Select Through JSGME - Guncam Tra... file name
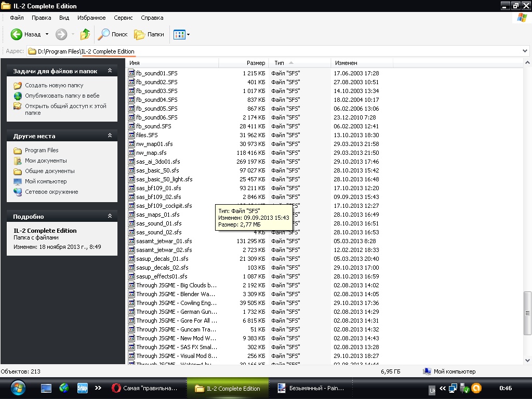The height and width of the screenshot is (399, 532). click(176, 329)
